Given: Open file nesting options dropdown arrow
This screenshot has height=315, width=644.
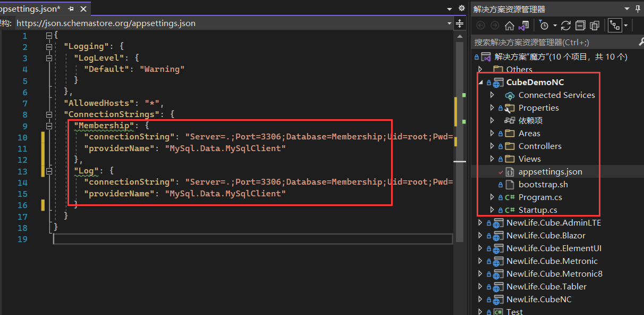Looking at the screenshot, I should point(626,26).
